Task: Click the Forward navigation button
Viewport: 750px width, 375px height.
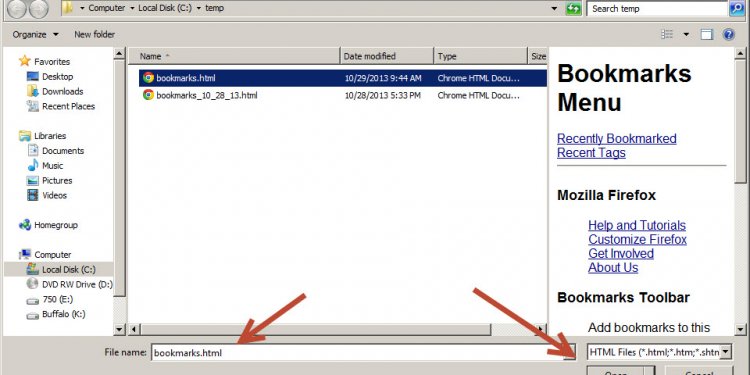Action: 39,8
